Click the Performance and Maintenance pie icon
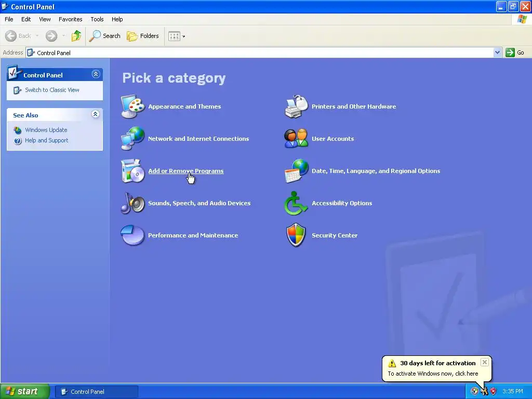 (132, 235)
